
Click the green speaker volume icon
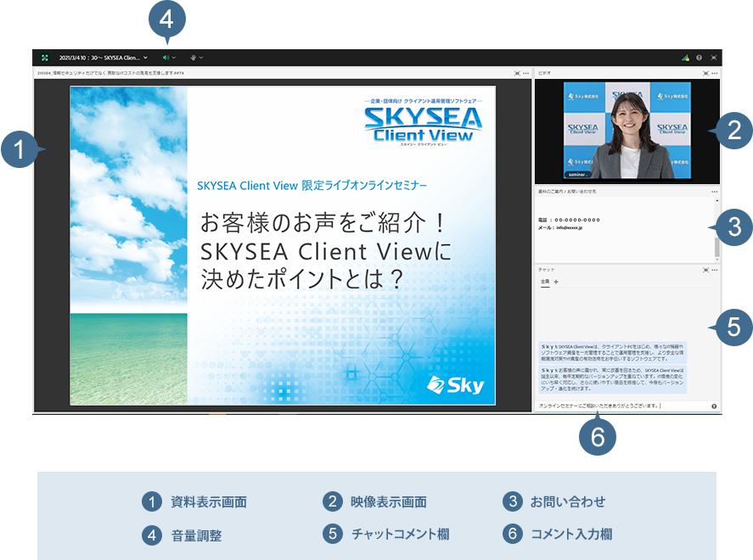coord(166,58)
